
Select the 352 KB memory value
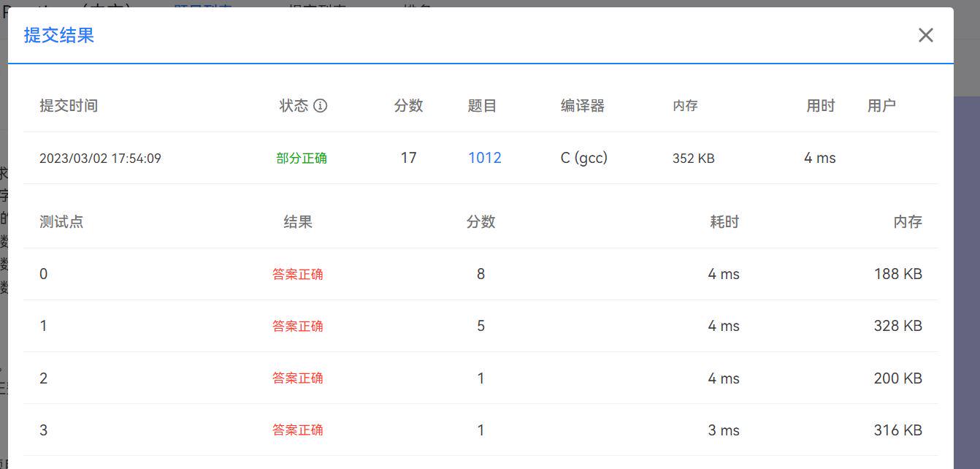(693, 158)
